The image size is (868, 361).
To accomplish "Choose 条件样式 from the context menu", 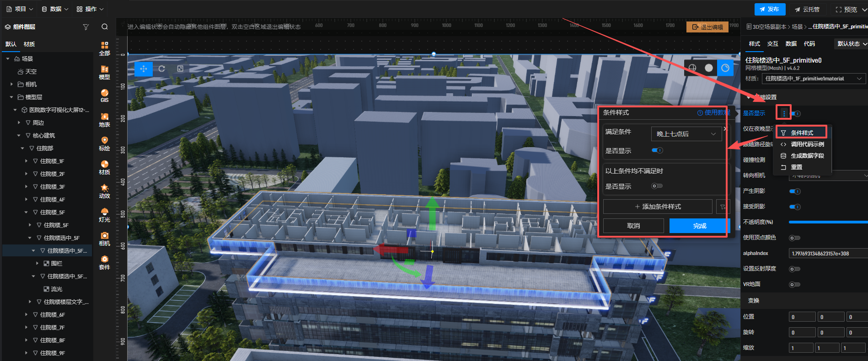I will (802, 133).
